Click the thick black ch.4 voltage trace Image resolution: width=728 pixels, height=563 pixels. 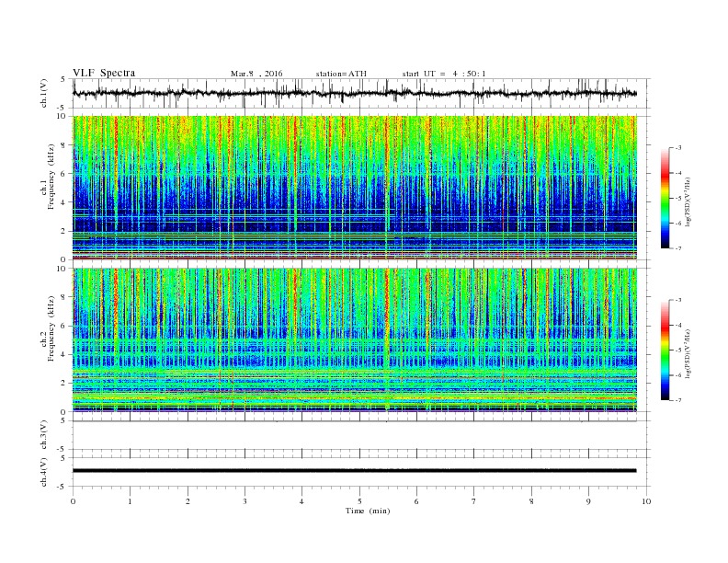click(354, 471)
